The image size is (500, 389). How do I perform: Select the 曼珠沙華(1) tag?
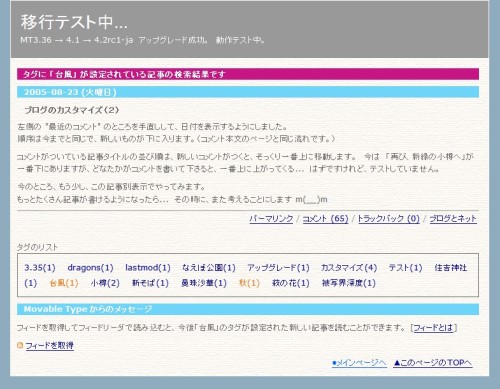coord(203,283)
